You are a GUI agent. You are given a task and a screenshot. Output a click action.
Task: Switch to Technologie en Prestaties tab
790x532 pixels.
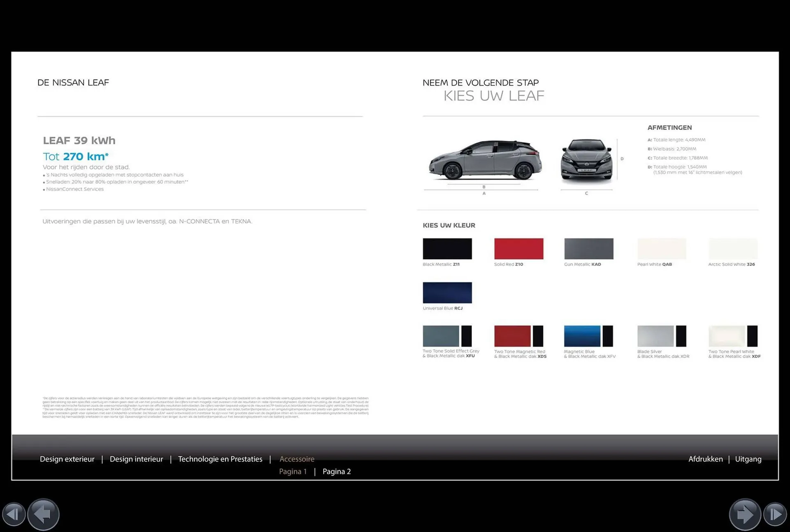220,459
